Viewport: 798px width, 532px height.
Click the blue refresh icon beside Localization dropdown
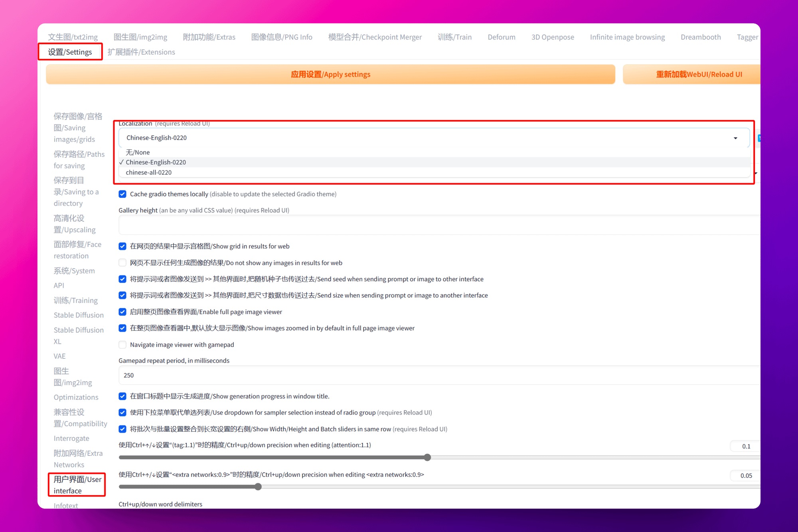(x=758, y=138)
